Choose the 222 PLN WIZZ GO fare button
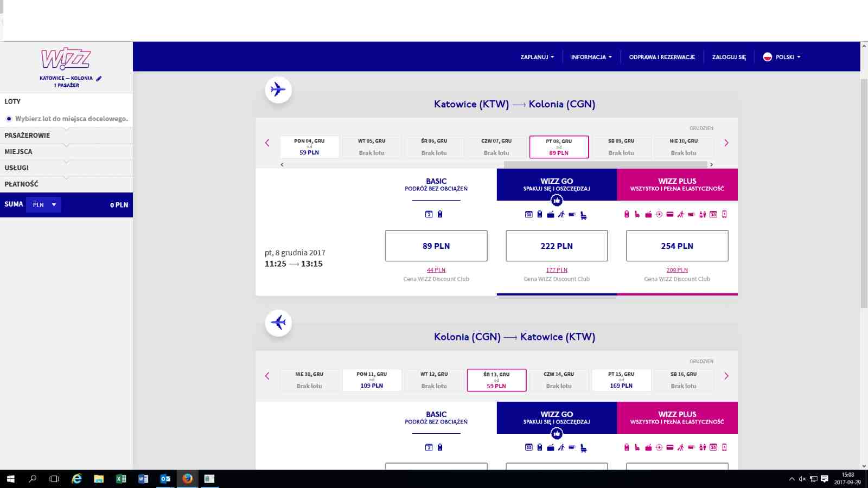868x488 pixels. tap(557, 246)
